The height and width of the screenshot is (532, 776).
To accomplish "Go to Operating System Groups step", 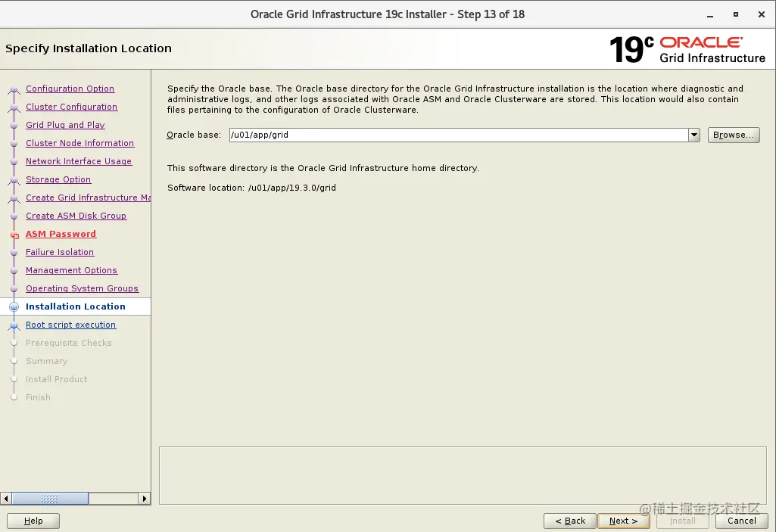I will tap(83, 288).
